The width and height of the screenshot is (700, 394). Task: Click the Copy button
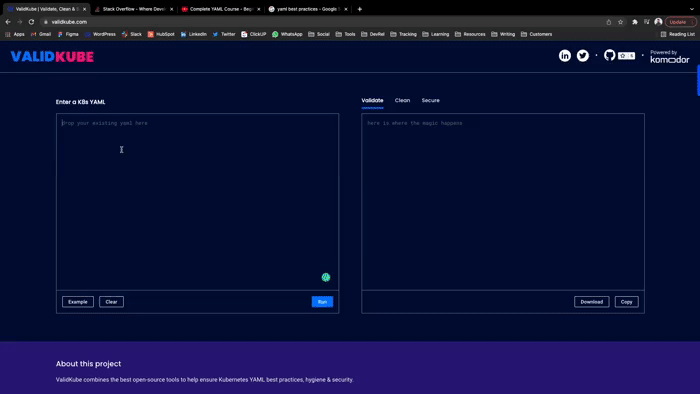click(x=626, y=302)
